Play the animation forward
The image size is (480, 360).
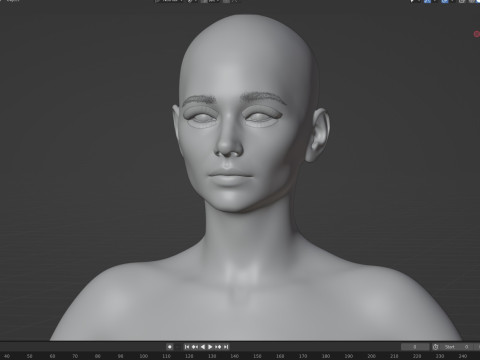tap(210, 347)
